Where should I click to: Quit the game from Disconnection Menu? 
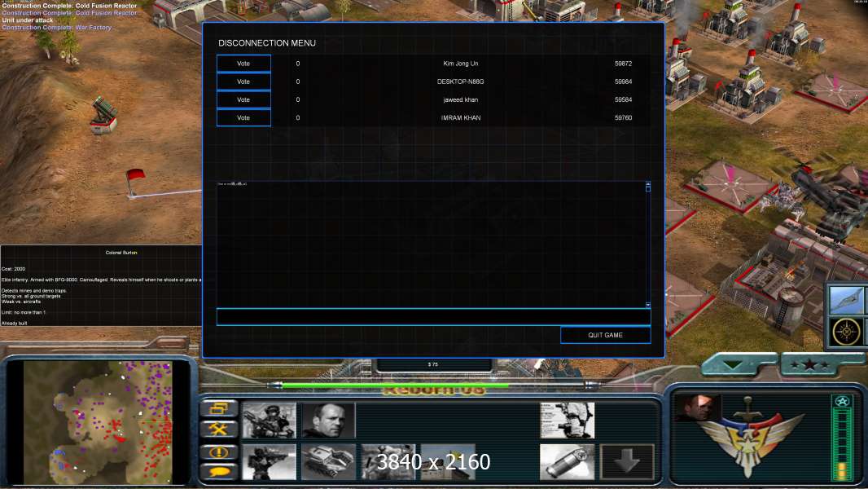[606, 335]
